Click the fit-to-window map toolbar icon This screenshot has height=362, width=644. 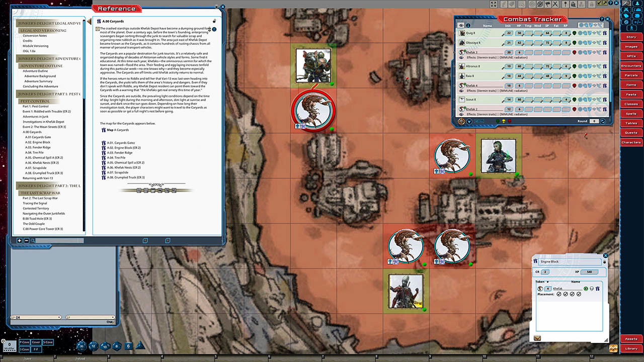[494, 4]
